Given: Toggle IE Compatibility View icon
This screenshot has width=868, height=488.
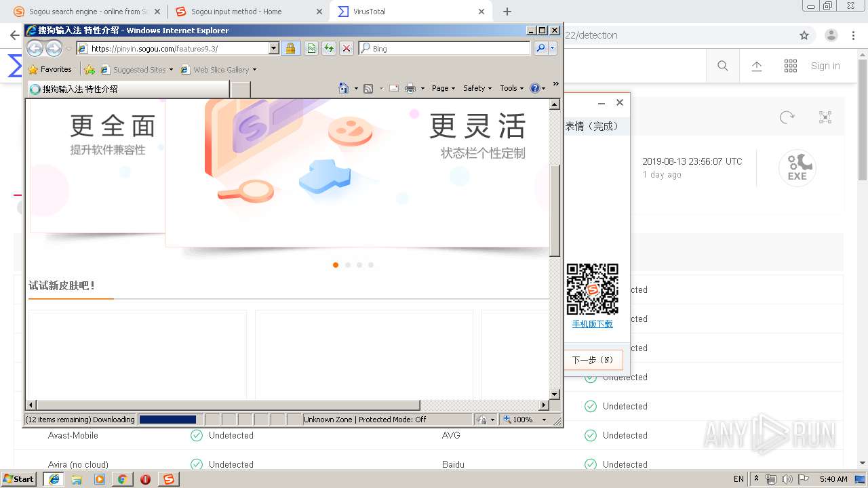Looking at the screenshot, I should (x=311, y=48).
